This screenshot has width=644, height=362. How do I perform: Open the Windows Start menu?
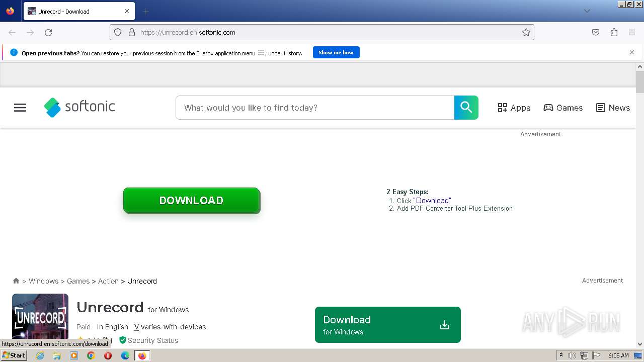point(14,355)
